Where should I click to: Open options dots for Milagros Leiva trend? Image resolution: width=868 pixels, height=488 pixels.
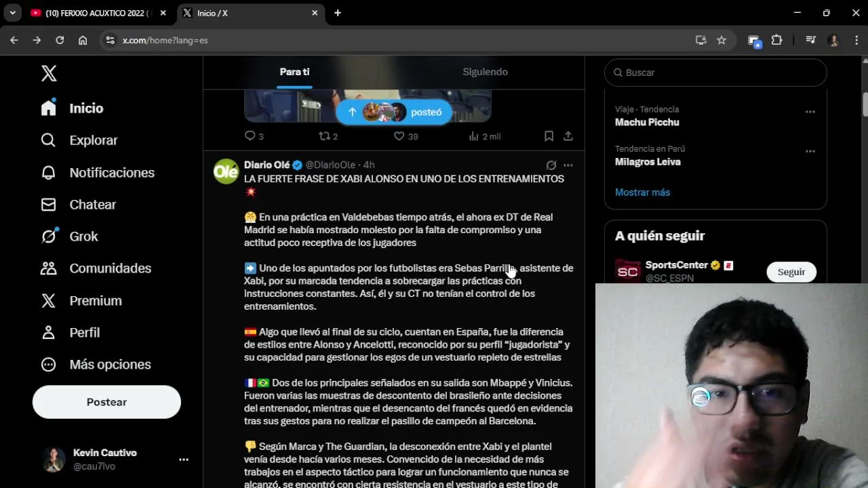(x=810, y=151)
